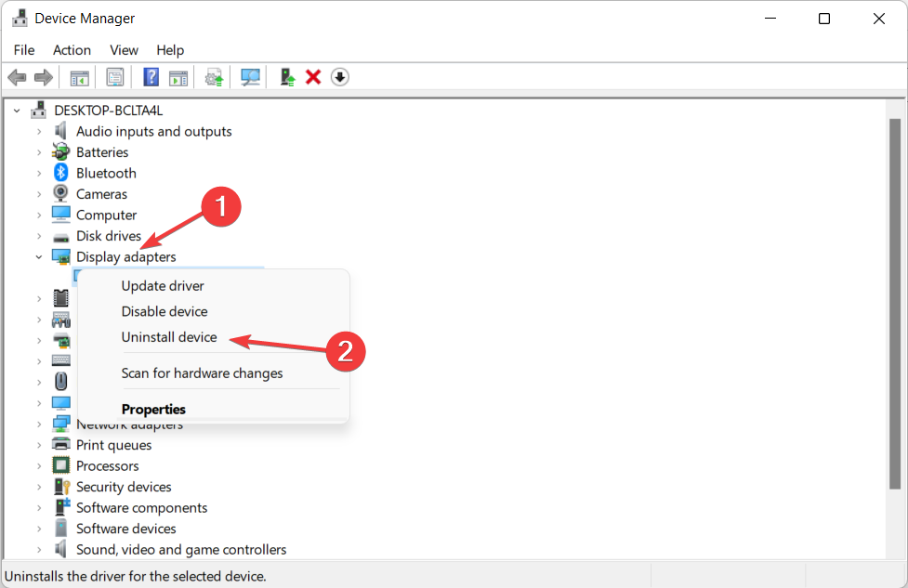Click the Back arrow in toolbar
Image resolution: width=908 pixels, height=588 pixels.
17,77
